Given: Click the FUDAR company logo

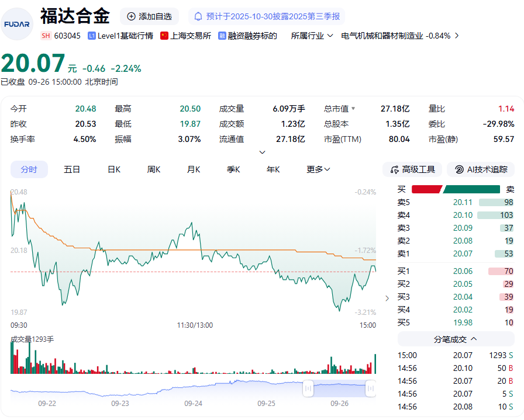Looking at the screenshot, I should click(17, 24).
